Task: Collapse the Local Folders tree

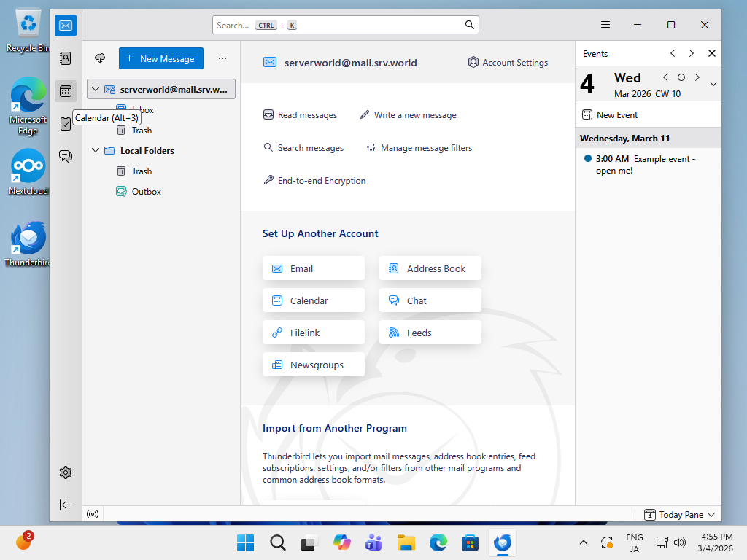Action: (96, 150)
